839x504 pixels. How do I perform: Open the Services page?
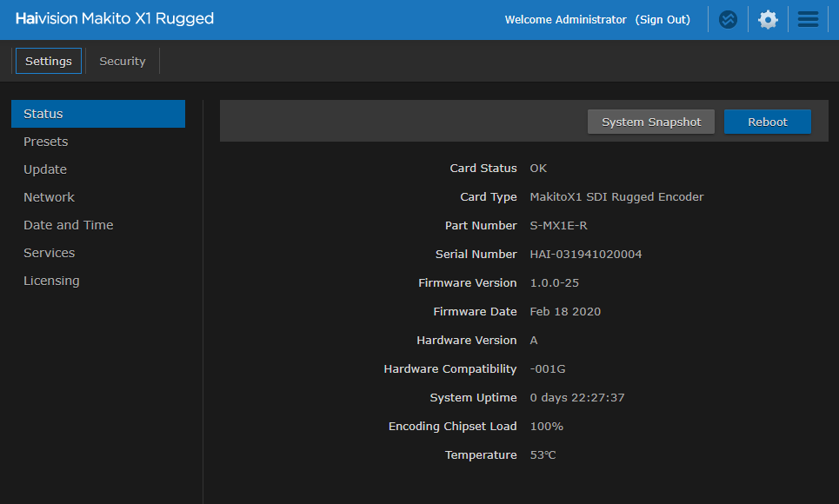(49, 252)
